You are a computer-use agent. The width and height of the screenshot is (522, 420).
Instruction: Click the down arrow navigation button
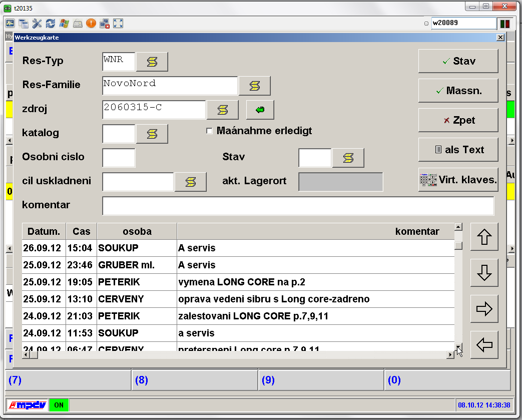(484, 273)
